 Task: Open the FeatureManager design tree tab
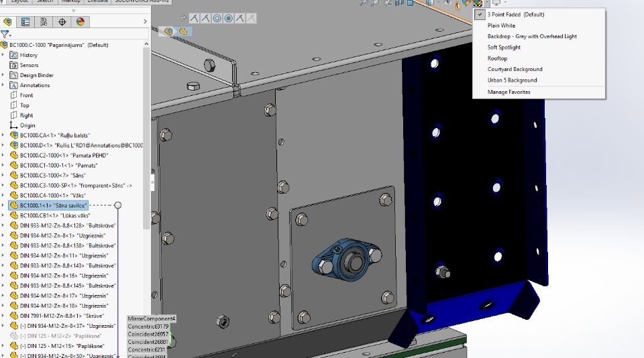[7, 21]
